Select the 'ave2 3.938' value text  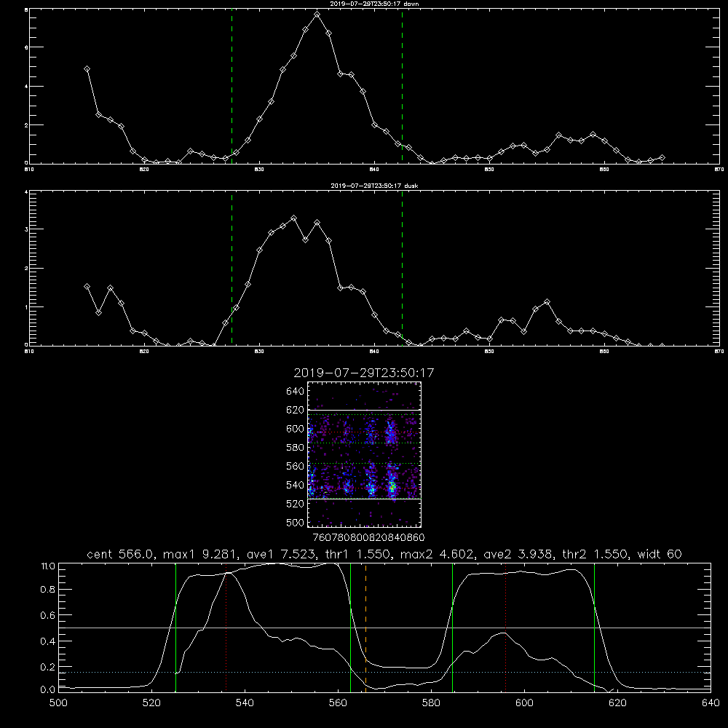[518, 554]
